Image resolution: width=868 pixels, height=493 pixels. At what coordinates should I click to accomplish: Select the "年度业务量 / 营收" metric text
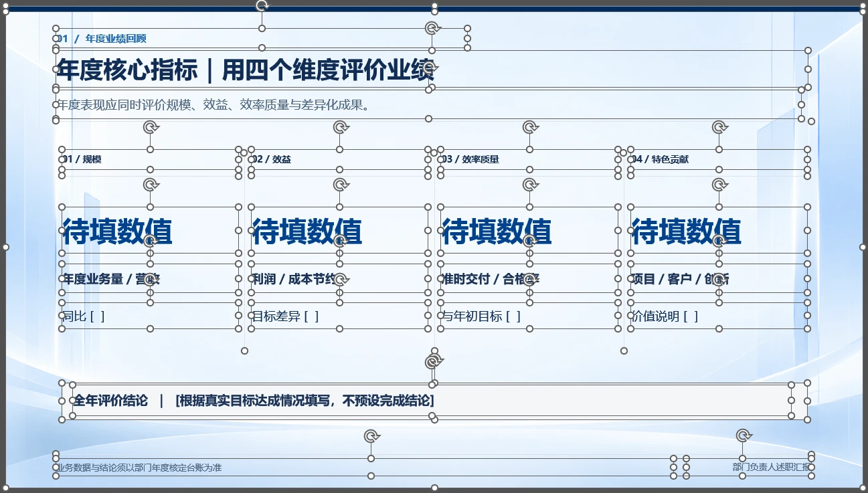click(x=111, y=279)
